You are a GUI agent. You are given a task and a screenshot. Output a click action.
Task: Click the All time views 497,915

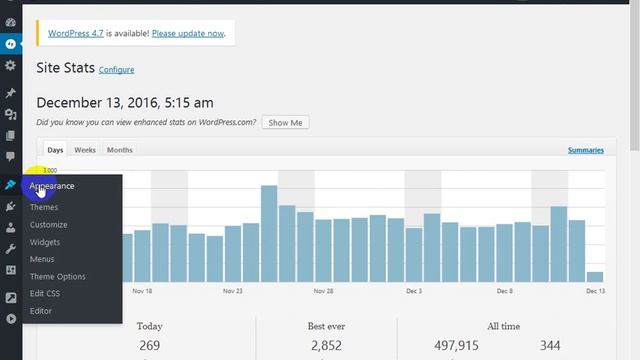pos(456,346)
